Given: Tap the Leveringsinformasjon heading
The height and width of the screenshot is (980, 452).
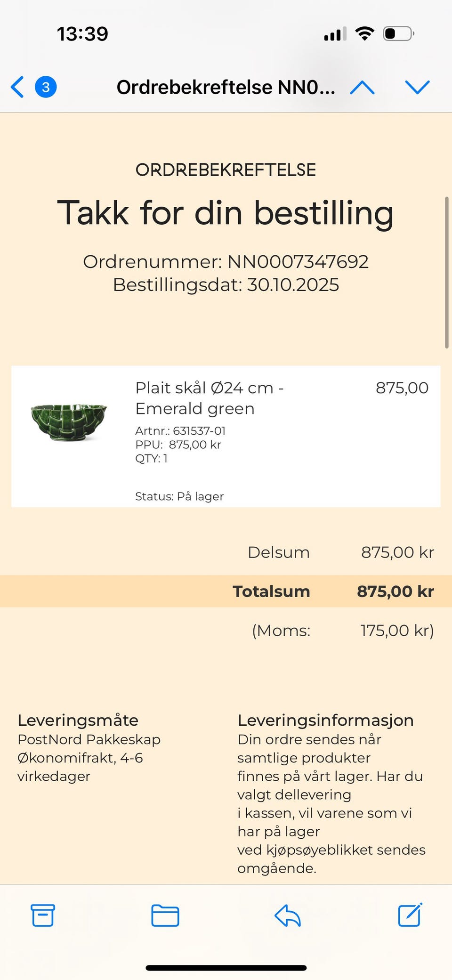Looking at the screenshot, I should tap(325, 720).
